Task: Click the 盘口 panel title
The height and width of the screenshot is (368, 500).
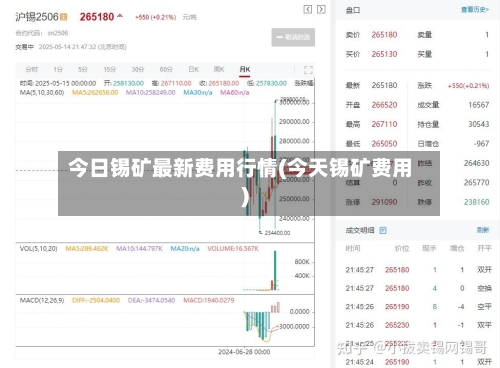Action: click(x=353, y=10)
